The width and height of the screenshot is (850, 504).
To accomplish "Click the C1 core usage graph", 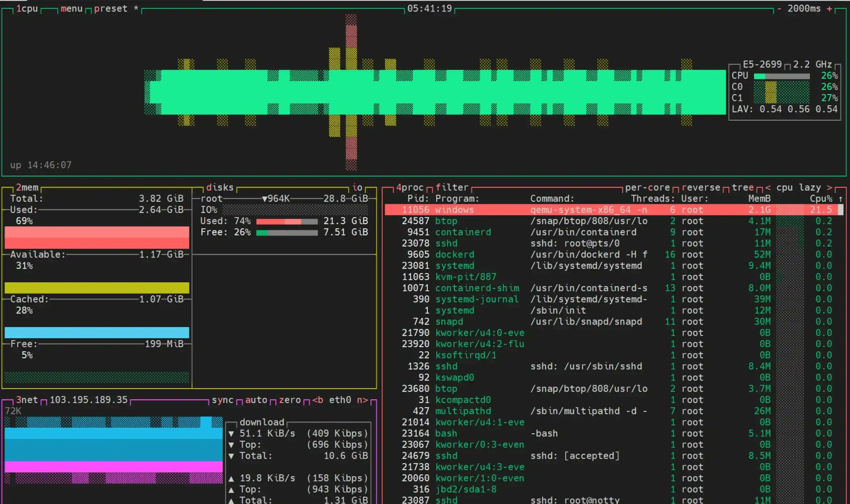I will click(x=782, y=98).
